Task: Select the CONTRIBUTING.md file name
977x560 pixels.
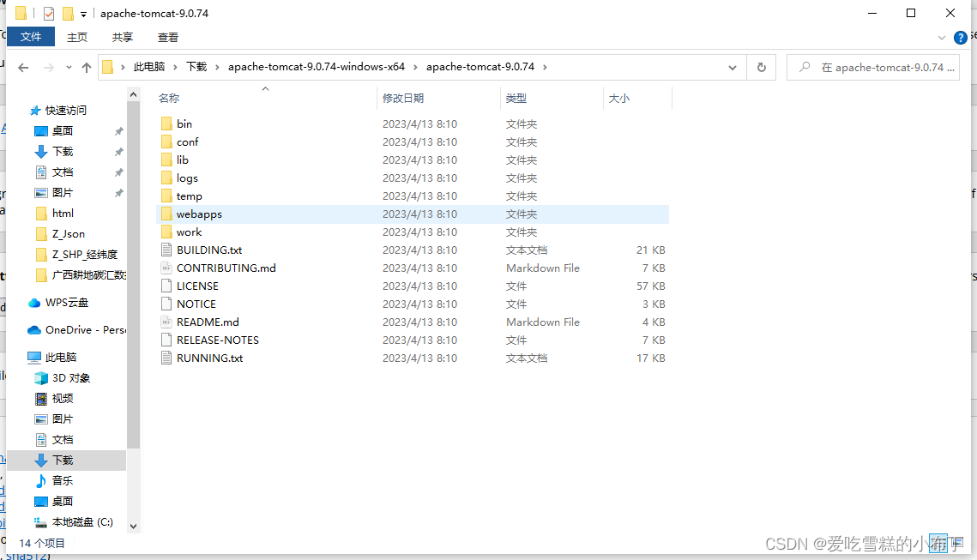Action: point(226,268)
